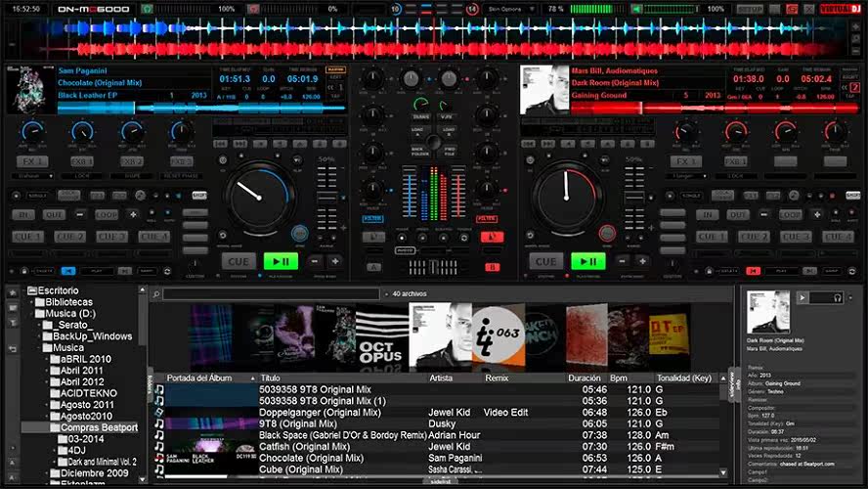Click right deck sampler refresh icon

(x=852, y=271)
